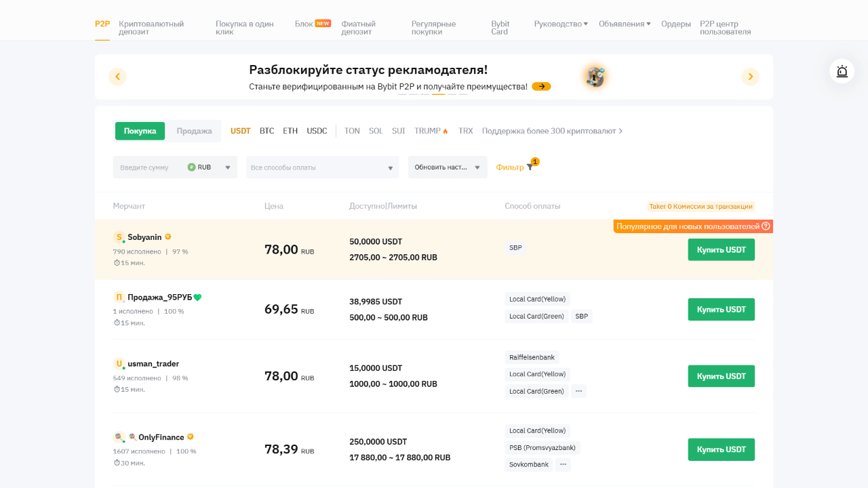The width and height of the screenshot is (868, 488).
Task: Select the BTC coin tab
Action: pos(267,131)
